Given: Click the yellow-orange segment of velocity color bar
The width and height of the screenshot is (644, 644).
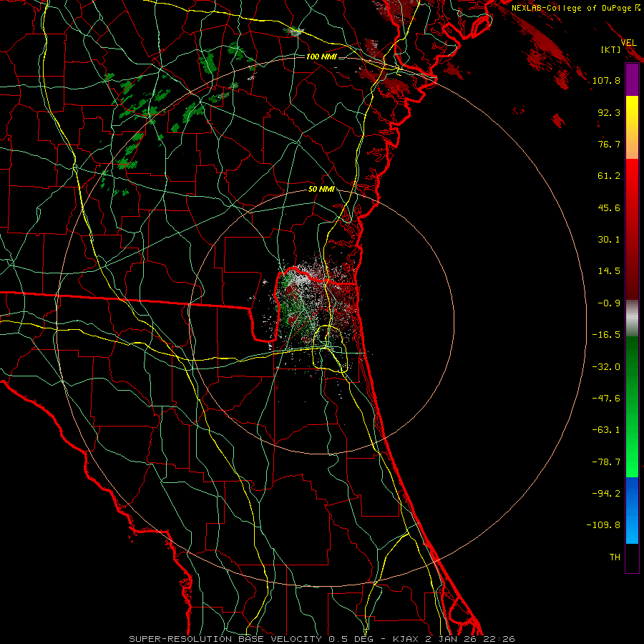Looking at the screenshot, I should pos(632,127).
